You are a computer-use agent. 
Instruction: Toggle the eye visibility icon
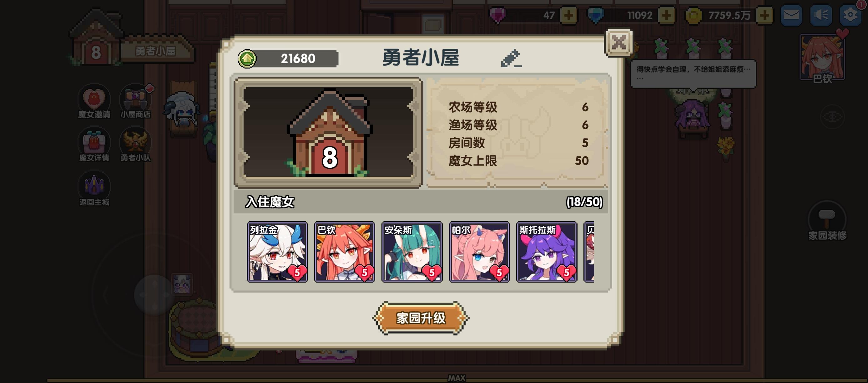832,117
